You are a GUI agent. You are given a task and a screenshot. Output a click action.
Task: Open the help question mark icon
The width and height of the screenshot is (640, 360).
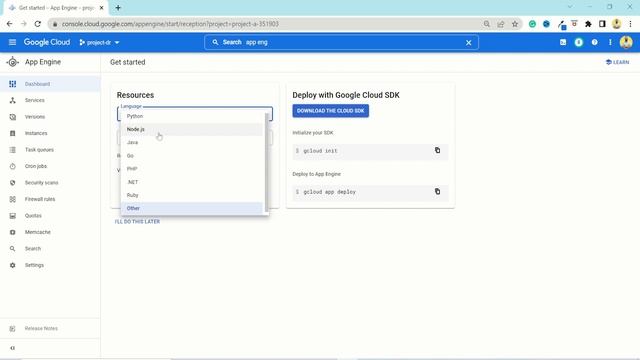(x=594, y=42)
